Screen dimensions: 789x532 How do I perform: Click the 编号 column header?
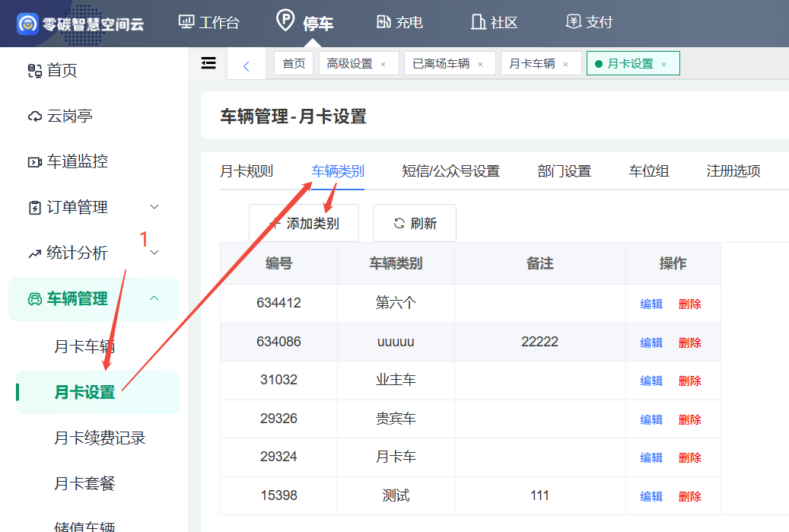[x=278, y=263]
